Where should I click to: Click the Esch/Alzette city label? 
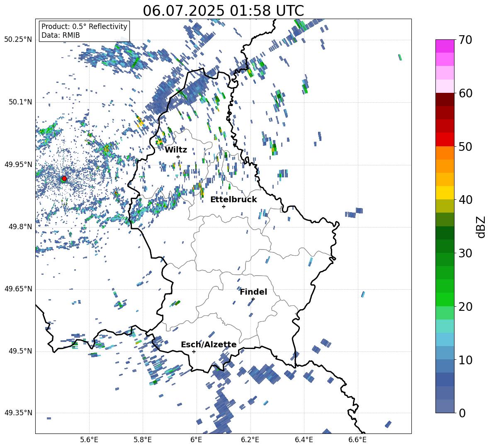point(209,345)
